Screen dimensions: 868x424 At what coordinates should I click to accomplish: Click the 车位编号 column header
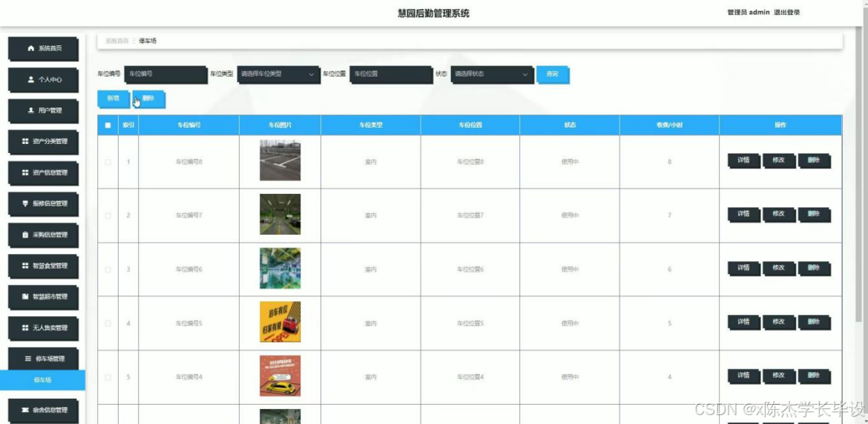(188, 125)
